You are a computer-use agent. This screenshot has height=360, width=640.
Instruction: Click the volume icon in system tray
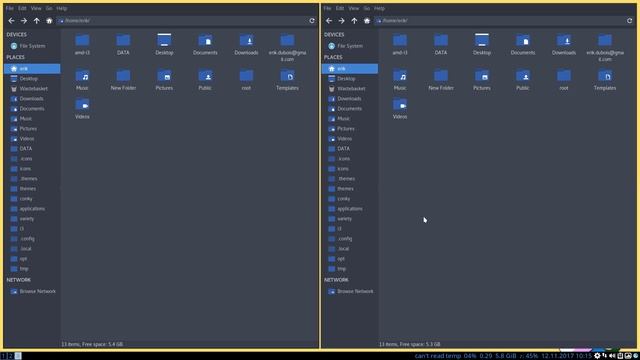tap(612, 356)
